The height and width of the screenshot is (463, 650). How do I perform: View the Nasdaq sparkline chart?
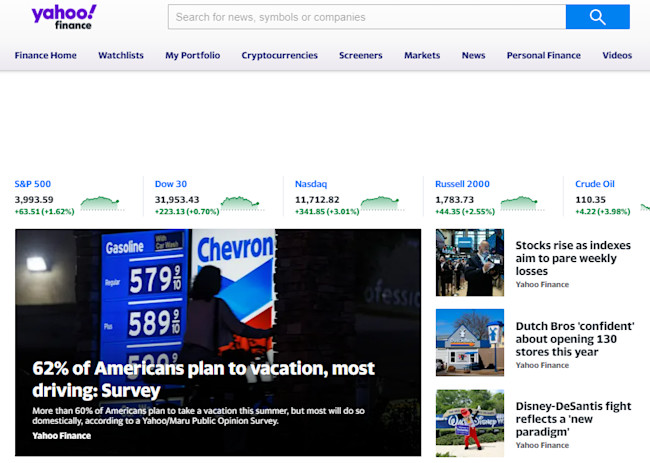coord(381,203)
